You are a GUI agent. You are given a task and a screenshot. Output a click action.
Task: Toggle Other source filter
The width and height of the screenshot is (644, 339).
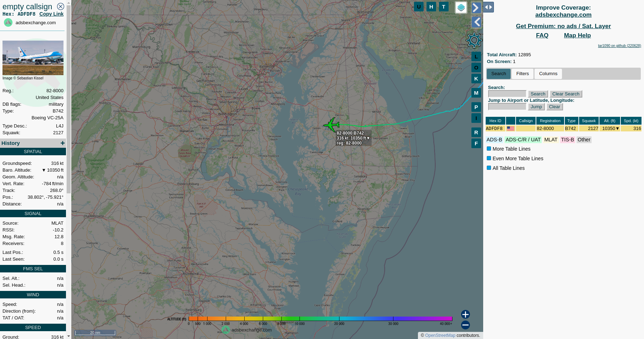584,140
